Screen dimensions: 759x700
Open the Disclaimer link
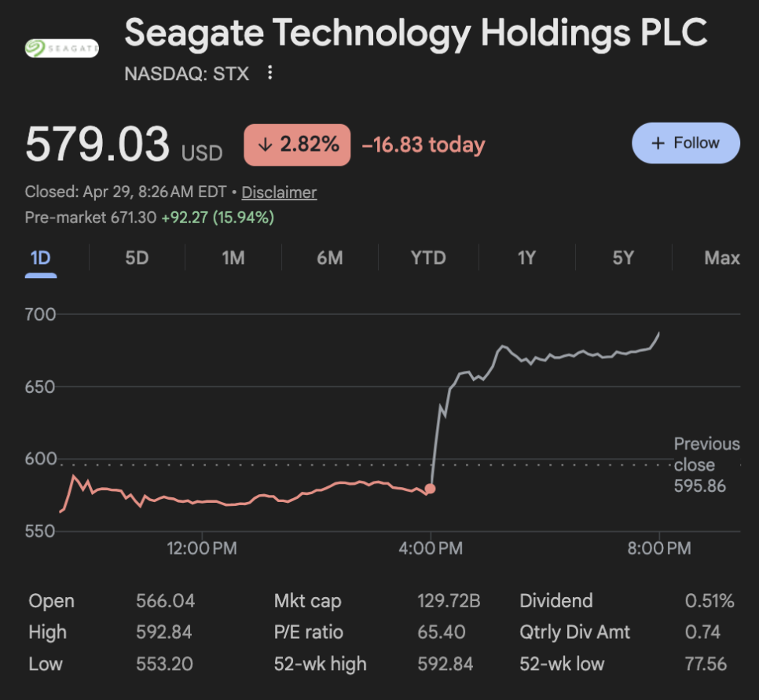point(279,192)
